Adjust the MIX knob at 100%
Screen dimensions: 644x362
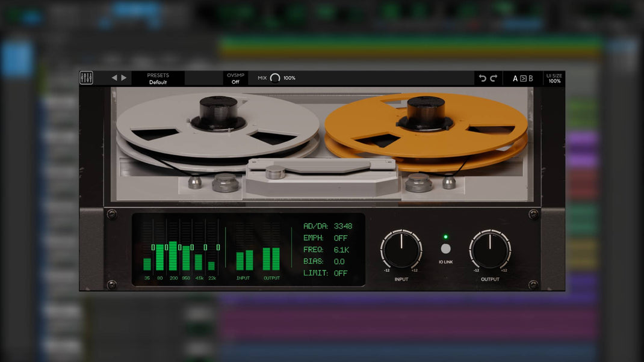coord(275,78)
